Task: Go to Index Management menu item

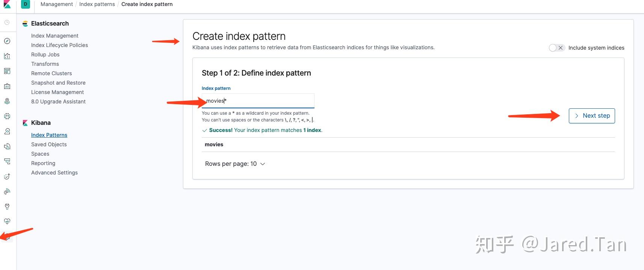Action: (x=55, y=36)
